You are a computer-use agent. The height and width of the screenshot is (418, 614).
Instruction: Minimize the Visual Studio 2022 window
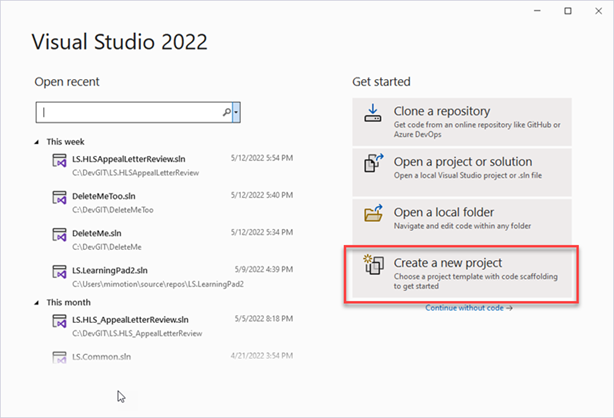click(x=537, y=11)
